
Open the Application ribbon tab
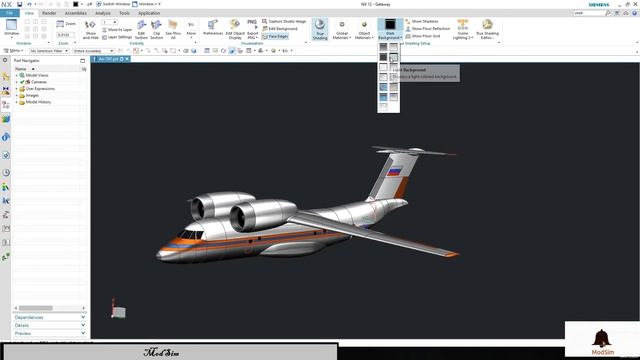(x=149, y=13)
